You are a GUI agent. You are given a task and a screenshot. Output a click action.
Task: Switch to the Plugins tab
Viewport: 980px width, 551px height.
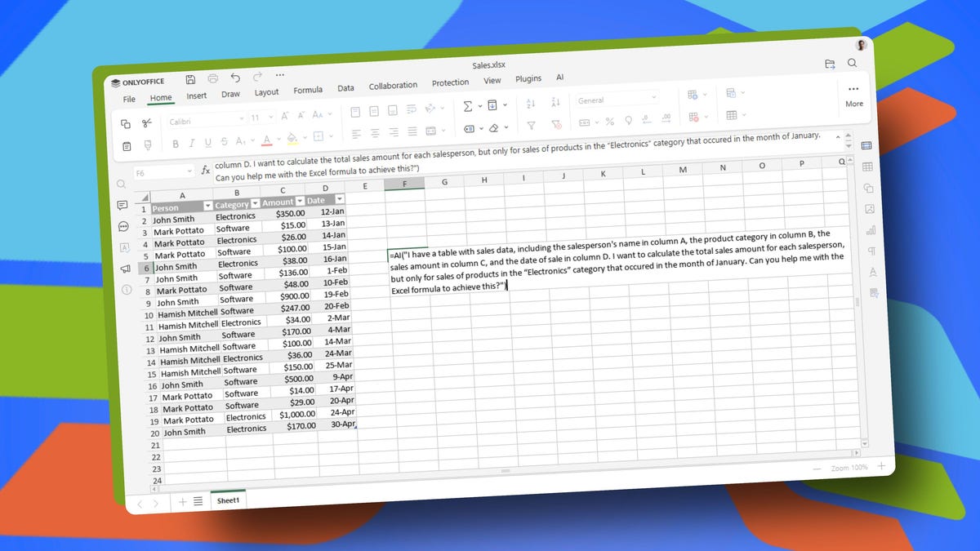[528, 79]
